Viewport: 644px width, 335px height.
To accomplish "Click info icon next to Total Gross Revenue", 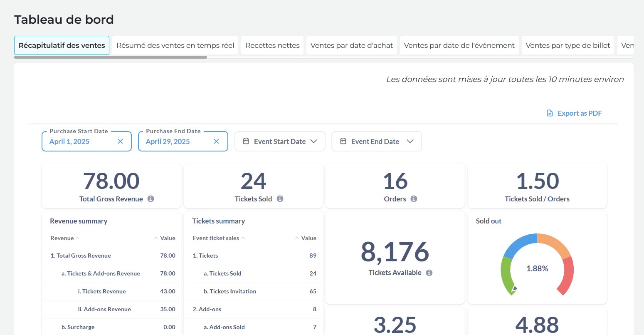I will pos(151,199).
